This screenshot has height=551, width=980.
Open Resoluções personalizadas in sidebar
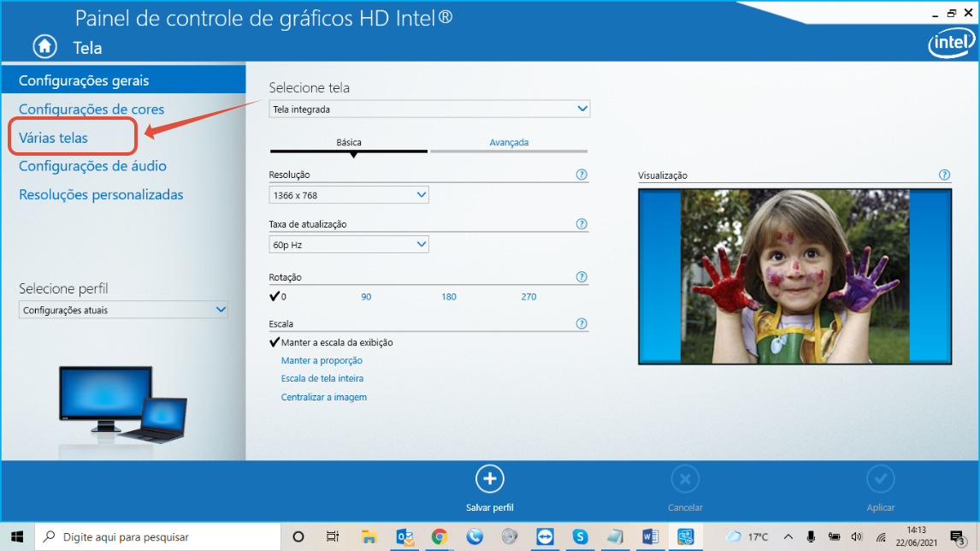tap(101, 194)
